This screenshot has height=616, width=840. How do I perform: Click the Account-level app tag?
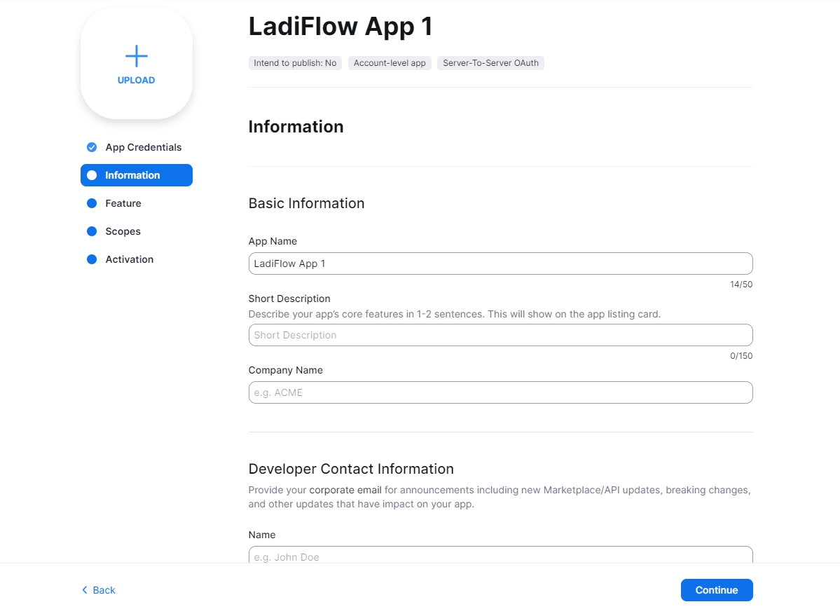[390, 63]
